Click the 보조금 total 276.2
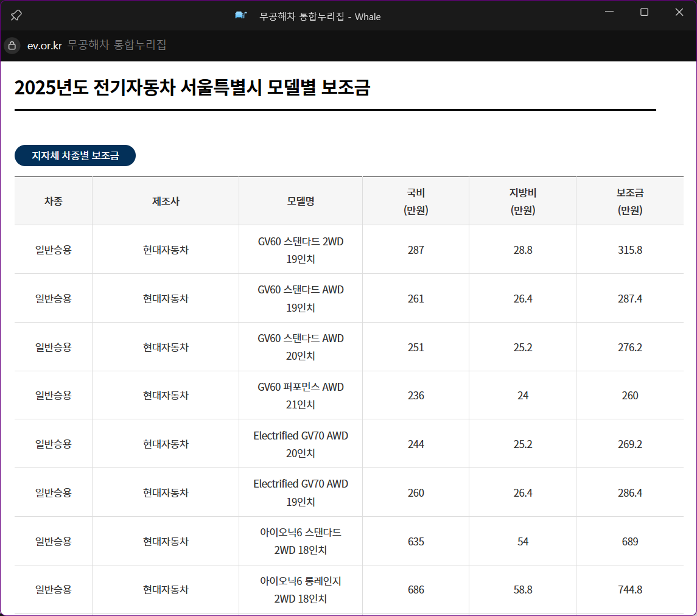 tap(630, 347)
